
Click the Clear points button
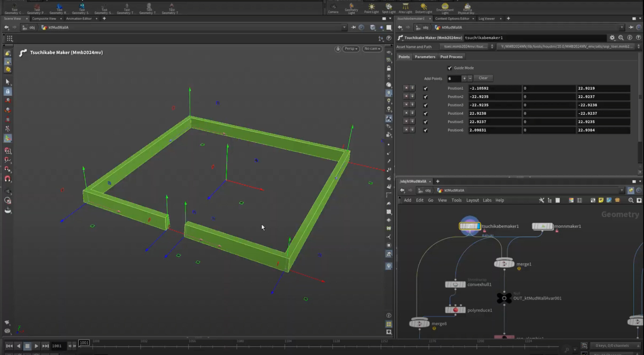483,78
